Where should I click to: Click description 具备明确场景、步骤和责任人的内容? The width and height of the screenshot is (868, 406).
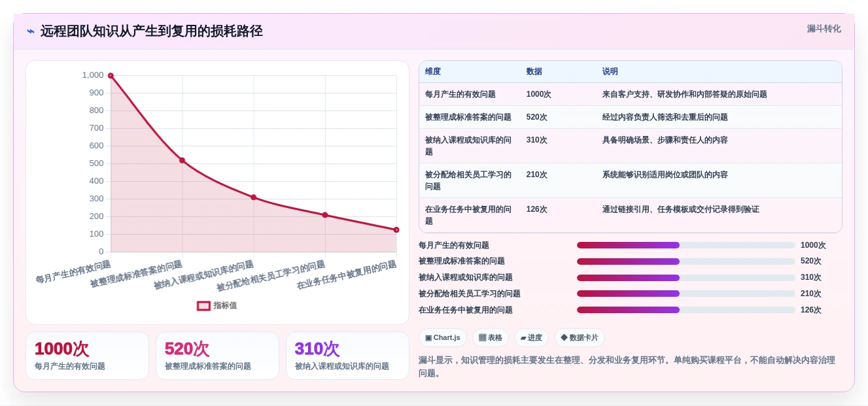point(665,141)
